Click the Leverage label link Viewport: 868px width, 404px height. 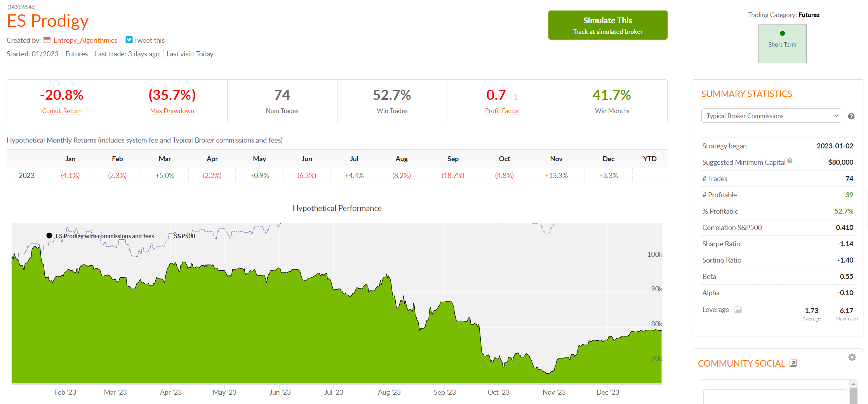(715, 310)
